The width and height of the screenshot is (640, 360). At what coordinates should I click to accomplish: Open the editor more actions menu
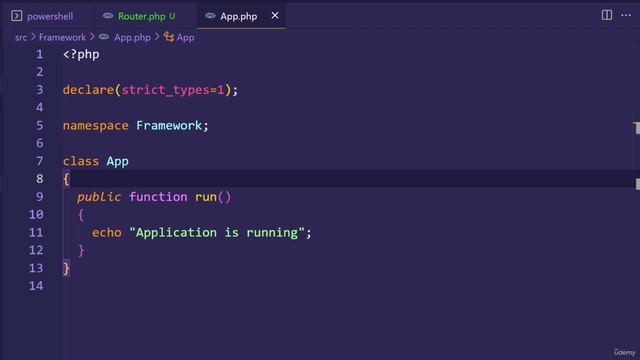(x=626, y=15)
